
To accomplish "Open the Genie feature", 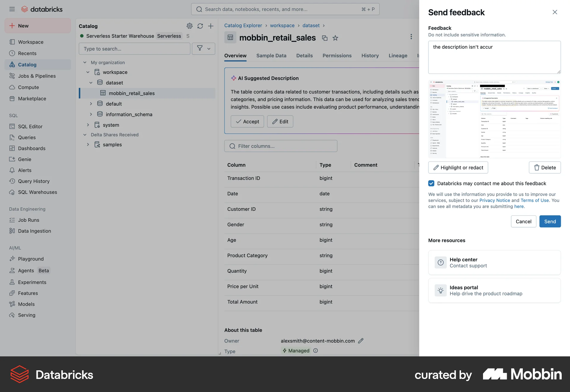I will click(x=23, y=159).
